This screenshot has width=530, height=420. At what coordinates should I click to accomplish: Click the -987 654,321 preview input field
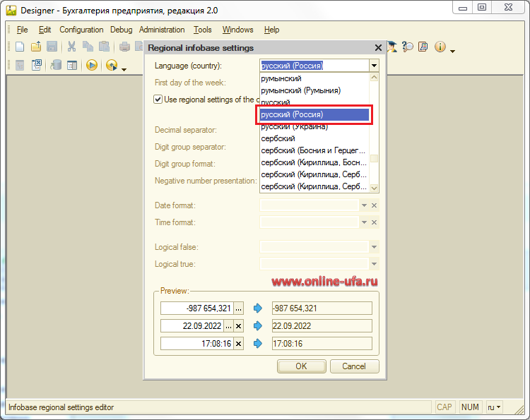pos(197,308)
